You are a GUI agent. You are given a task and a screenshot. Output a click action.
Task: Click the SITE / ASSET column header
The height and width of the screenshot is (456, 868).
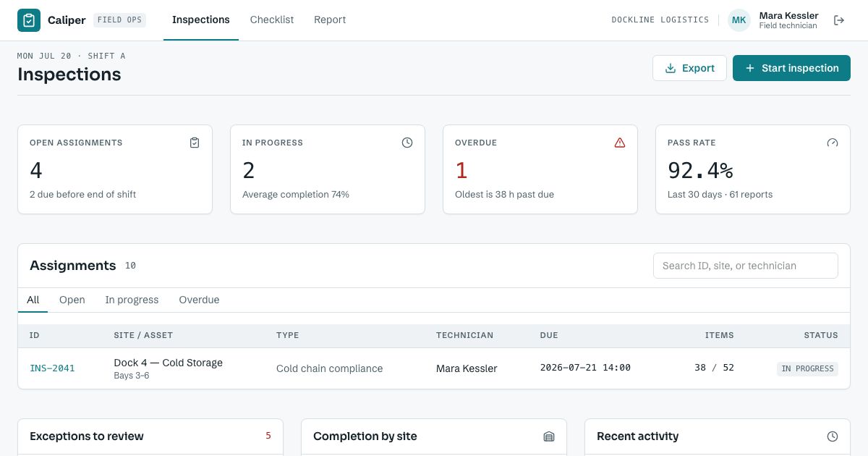point(143,335)
